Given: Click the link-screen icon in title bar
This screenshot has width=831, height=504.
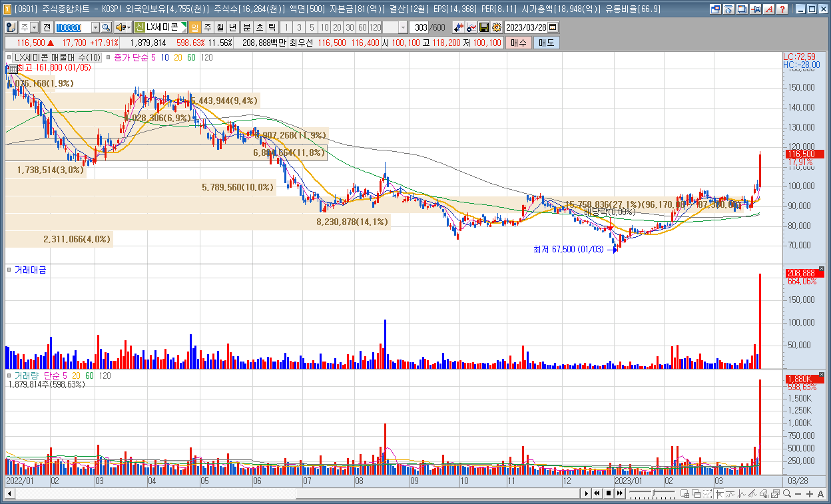Looking at the screenshot, I should click(716, 9).
